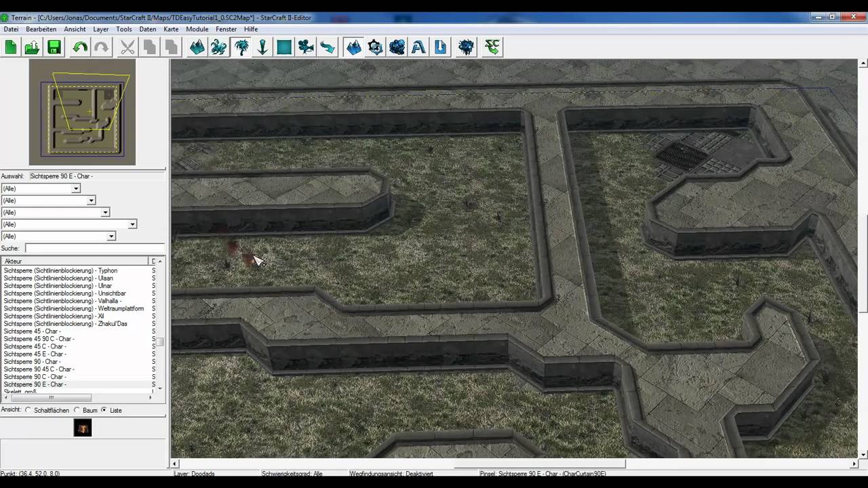
Task: Click the viewport horizontal scrollbar thumb
Action: pyautogui.click(x=540, y=464)
